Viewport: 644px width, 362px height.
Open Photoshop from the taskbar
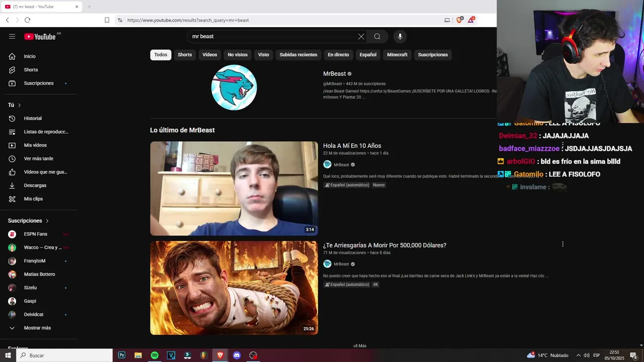(x=122, y=355)
